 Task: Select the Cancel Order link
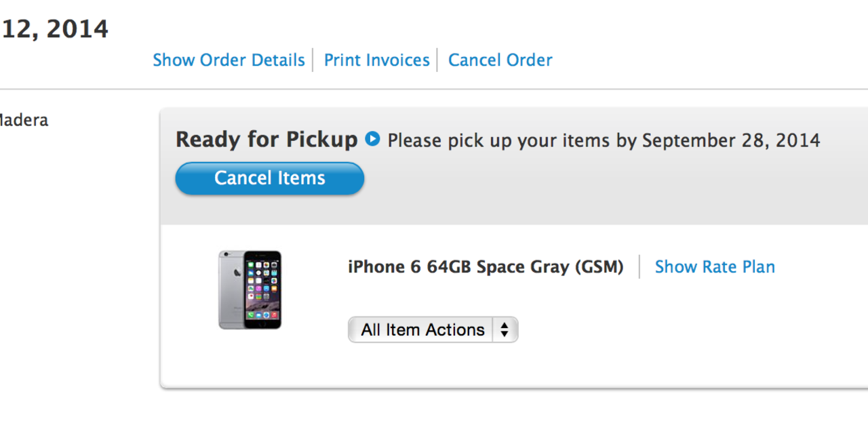[x=500, y=60]
